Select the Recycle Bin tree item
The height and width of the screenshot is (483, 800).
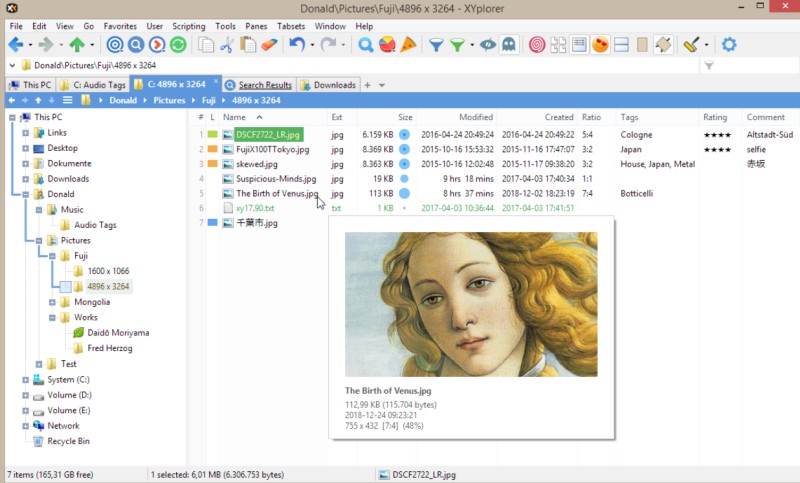coord(68,442)
